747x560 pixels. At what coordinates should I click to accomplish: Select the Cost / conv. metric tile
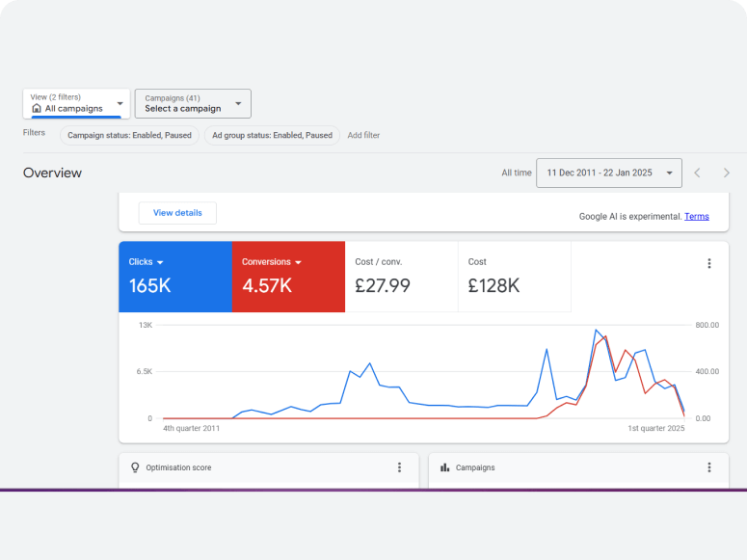tap(400, 277)
